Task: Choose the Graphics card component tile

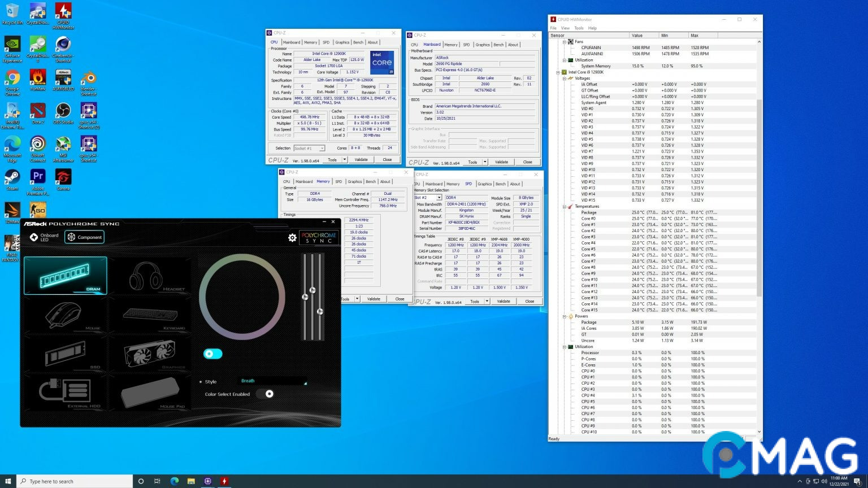Action: point(149,353)
